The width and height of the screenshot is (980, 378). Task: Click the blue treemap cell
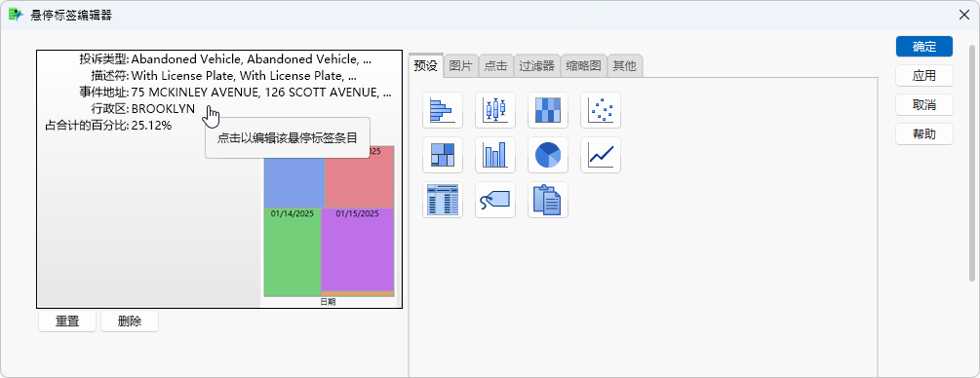pos(294,182)
